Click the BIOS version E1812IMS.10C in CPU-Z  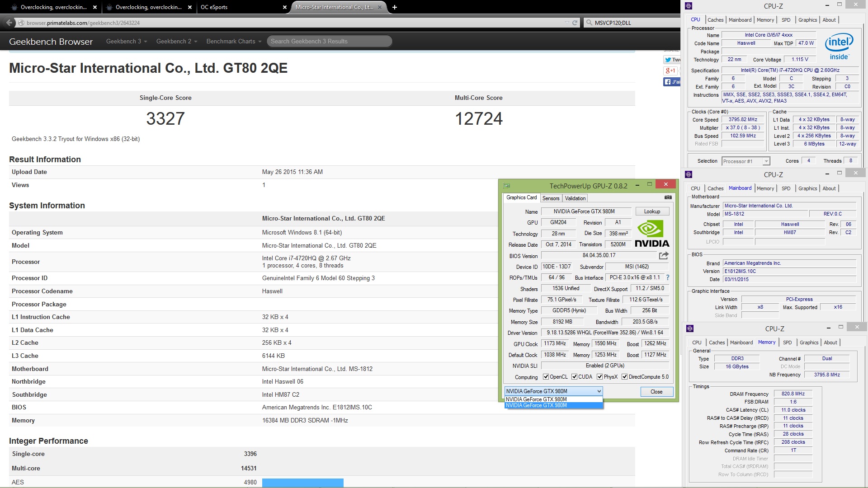789,272
